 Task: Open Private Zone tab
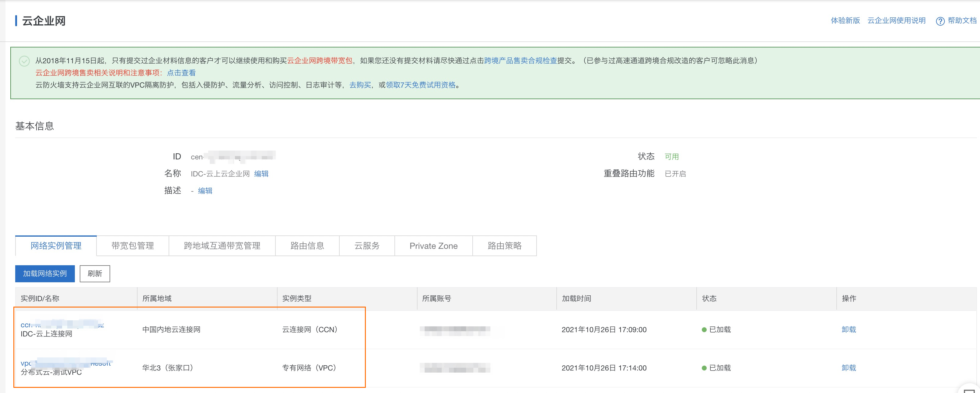433,246
